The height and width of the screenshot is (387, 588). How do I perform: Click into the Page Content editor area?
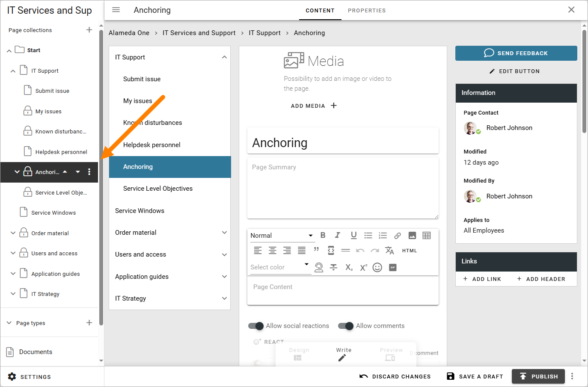pyautogui.click(x=343, y=290)
